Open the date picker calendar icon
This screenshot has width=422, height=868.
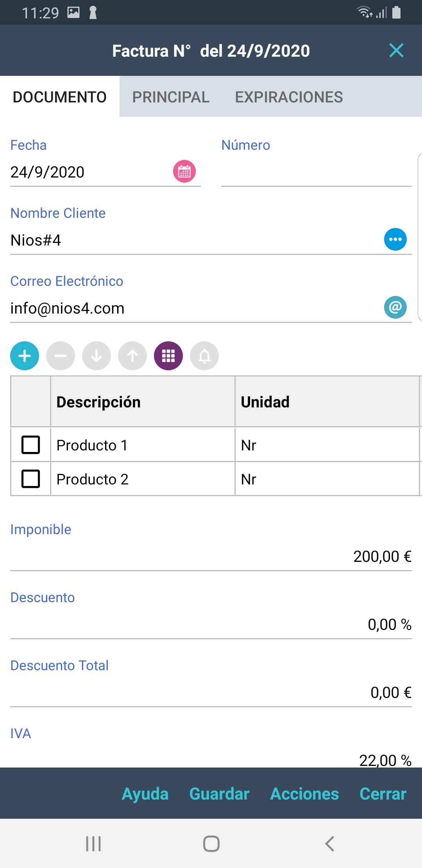tap(184, 171)
